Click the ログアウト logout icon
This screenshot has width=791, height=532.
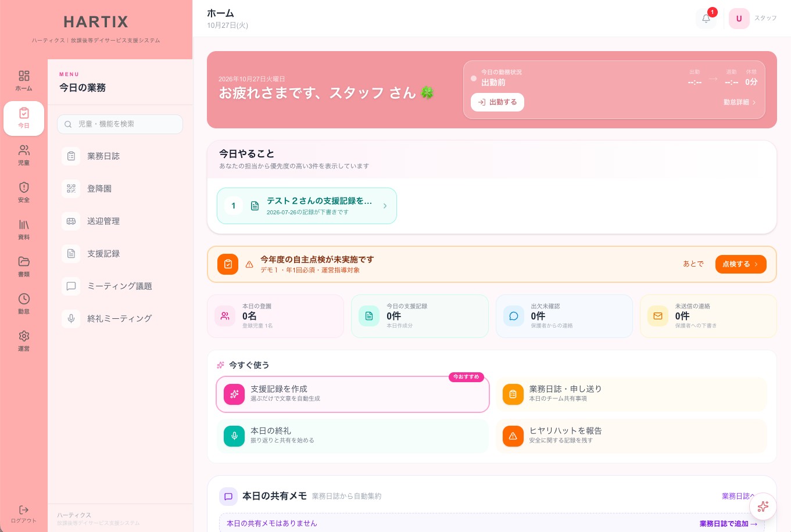24,514
